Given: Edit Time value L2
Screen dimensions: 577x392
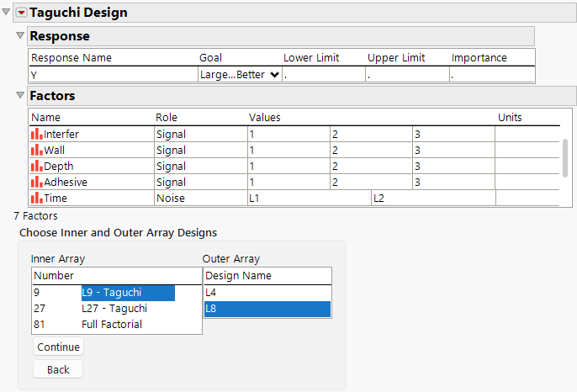Looking at the screenshot, I should [433, 198].
